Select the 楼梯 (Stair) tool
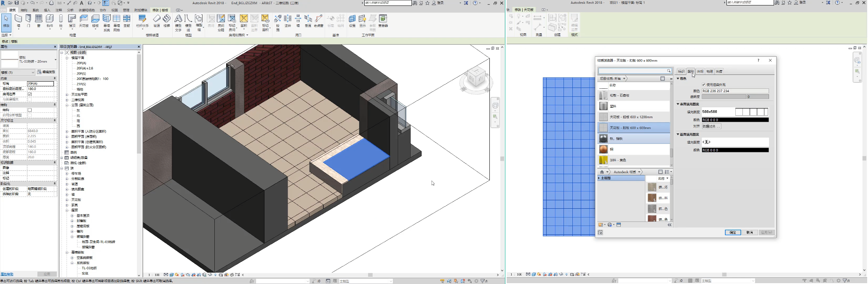868x284 pixels. pos(167,21)
